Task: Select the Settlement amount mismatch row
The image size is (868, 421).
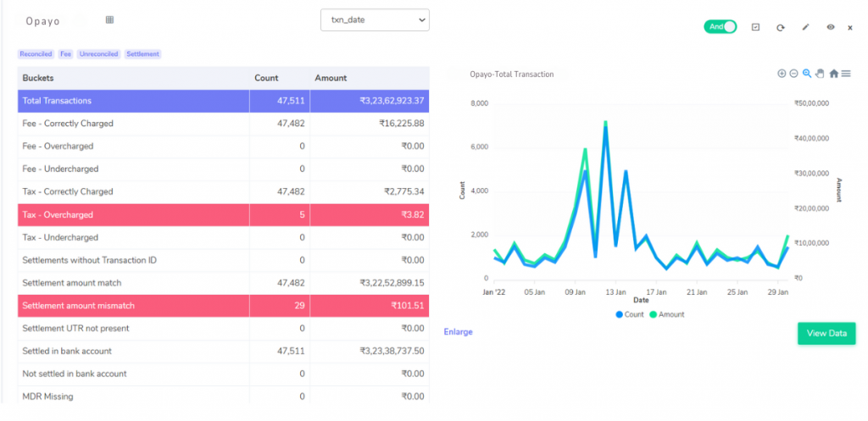Action: click(223, 306)
